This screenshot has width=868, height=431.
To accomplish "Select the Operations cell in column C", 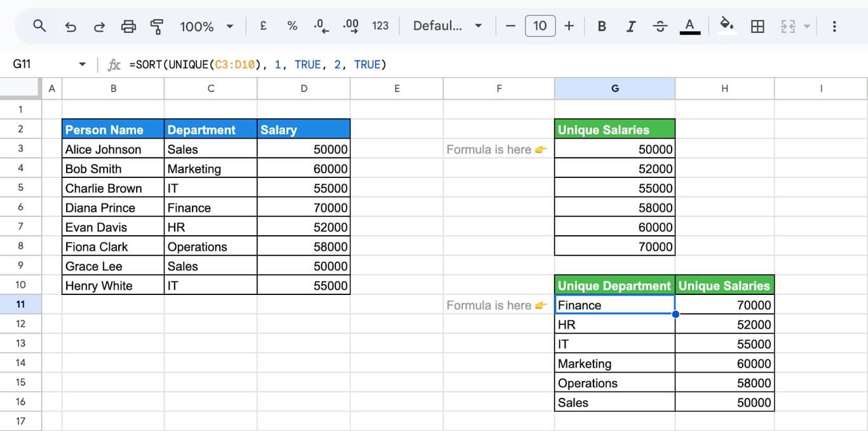I will (210, 246).
